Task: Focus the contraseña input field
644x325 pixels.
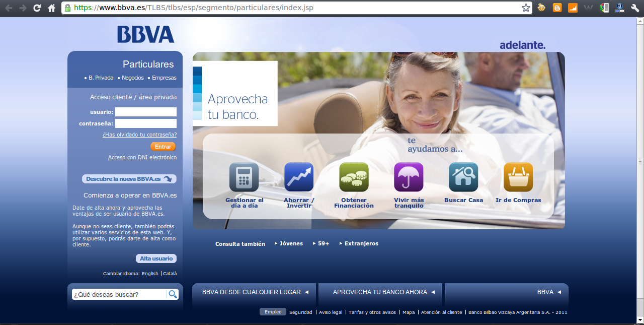Action: click(146, 123)
